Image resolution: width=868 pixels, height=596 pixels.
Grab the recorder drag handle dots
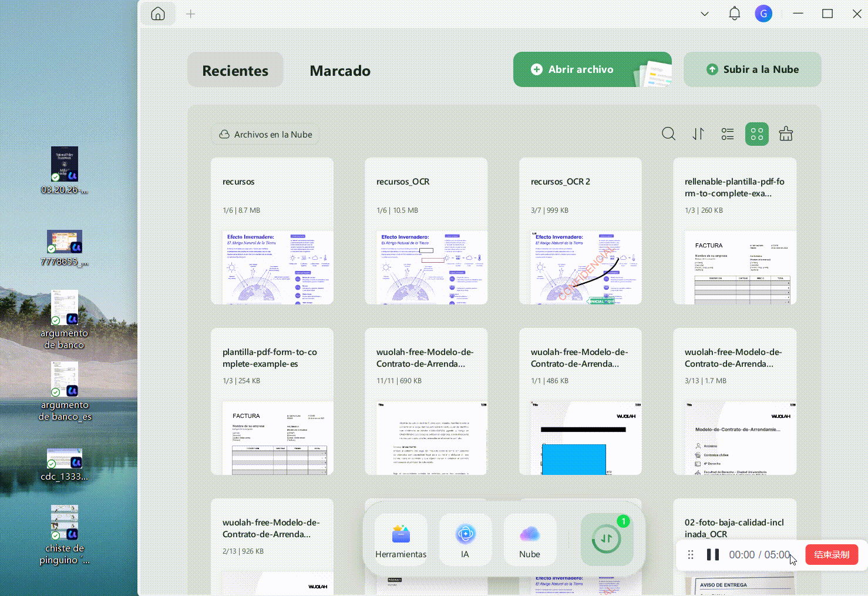coord(691,555)
